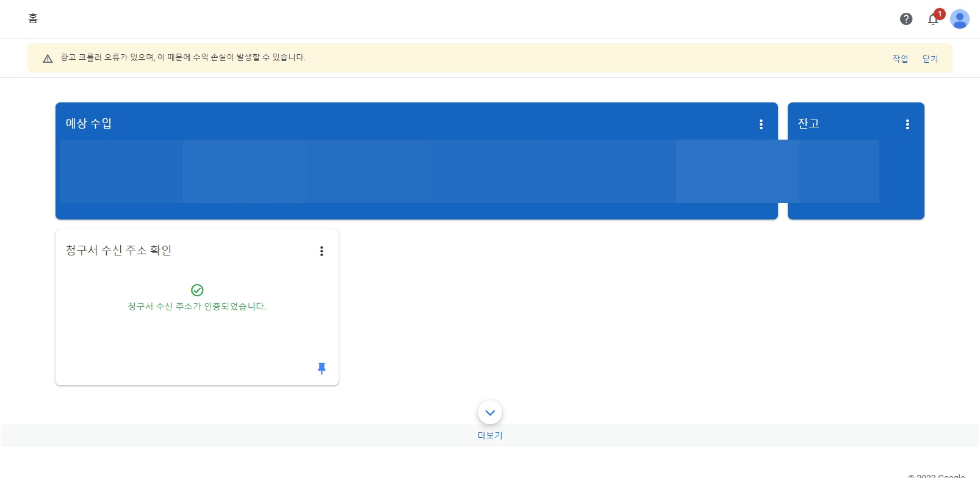Open the 청구서 수신 주소 확인 card menu
Image resolution: width=980 pixels, height=478 pixels.
point(322,251)
